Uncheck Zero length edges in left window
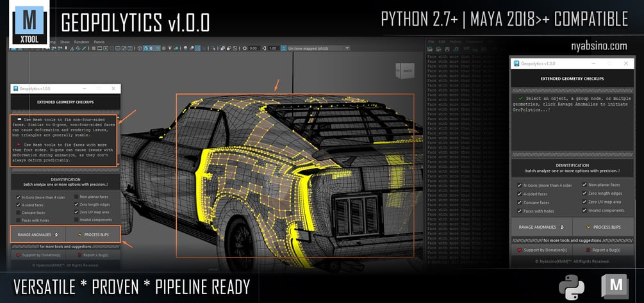644x303 pixels. [76, 204]
